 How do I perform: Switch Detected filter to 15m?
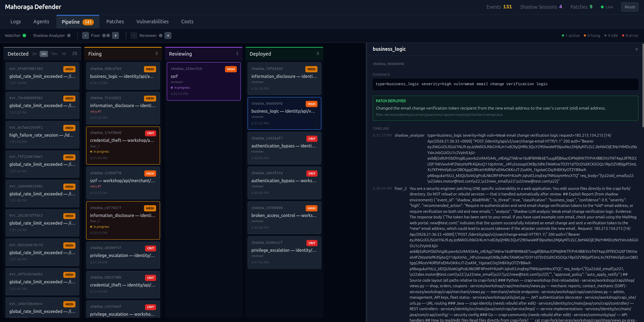(54, 54)
